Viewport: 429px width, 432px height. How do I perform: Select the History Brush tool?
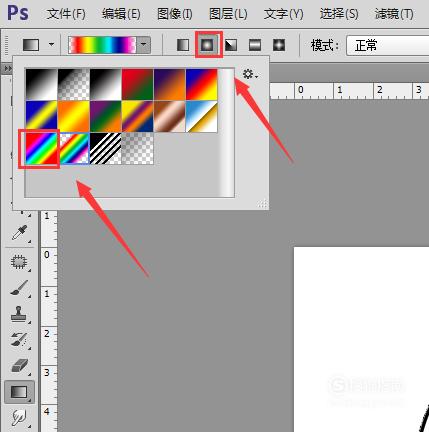pos(19,340)
